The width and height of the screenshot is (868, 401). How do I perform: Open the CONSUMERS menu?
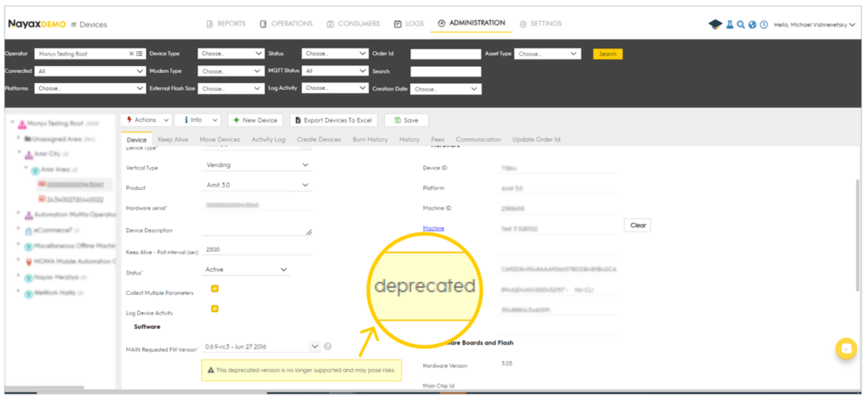(353, 24)
